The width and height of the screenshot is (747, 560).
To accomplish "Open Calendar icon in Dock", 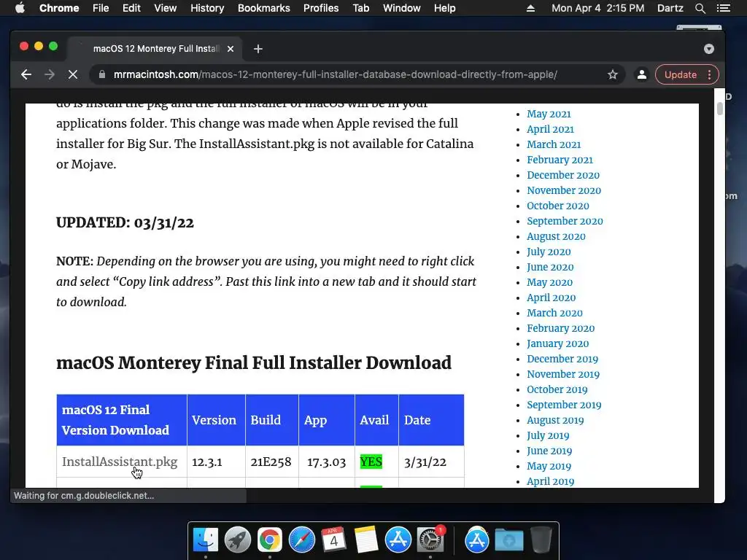I will 333,540.
